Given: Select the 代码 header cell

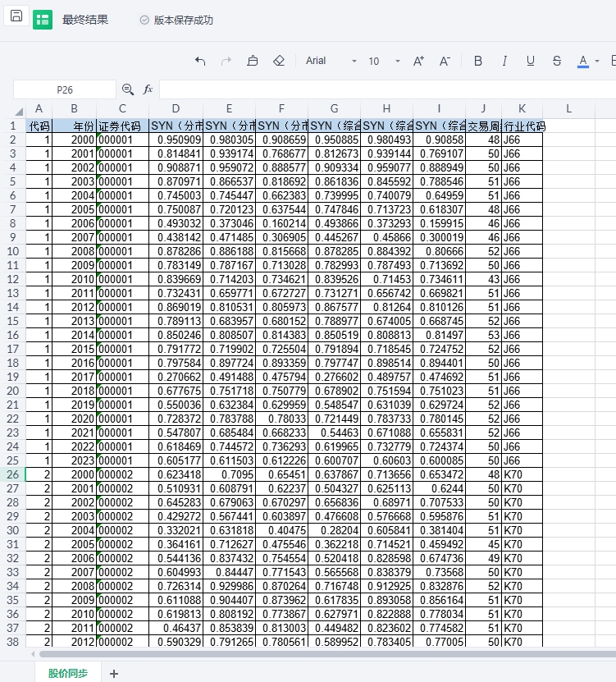Looking at the screenshot, I should click(x=39, y=126).
